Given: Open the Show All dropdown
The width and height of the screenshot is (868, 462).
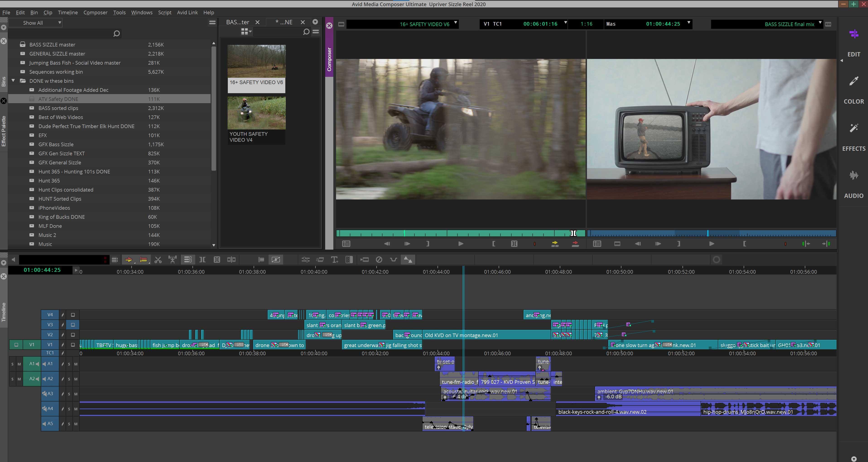Looking at the screenshot, I should click(x=36, y=23).
